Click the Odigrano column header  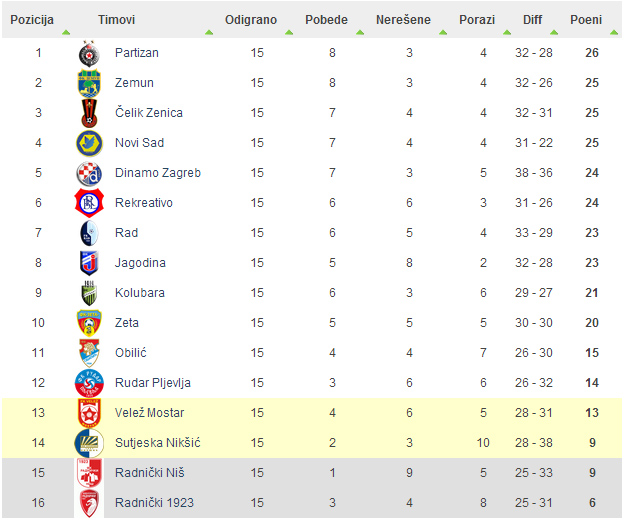point(251,20)
